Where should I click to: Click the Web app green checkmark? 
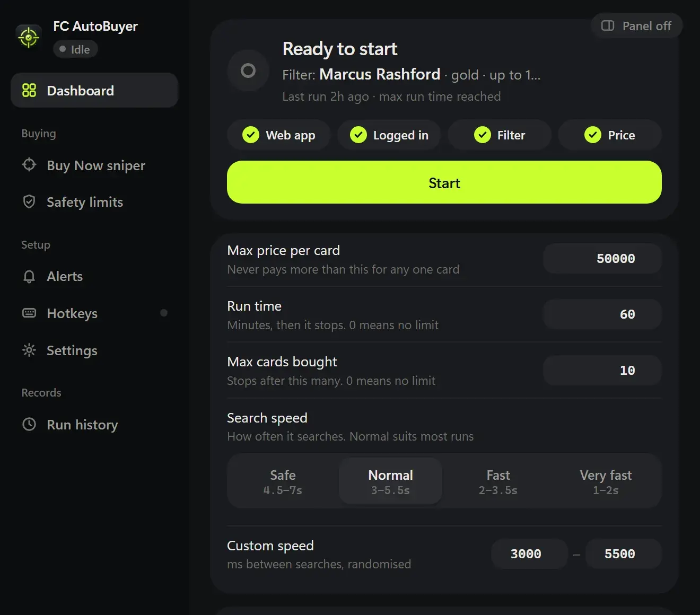251,135
